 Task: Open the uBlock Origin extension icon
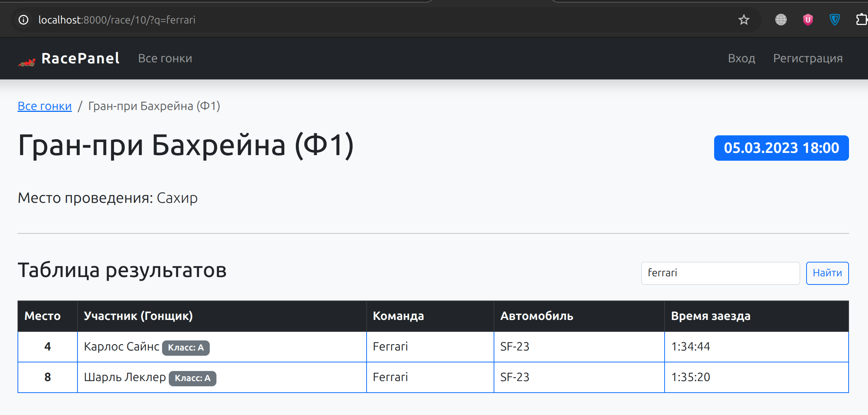pos(808,20)
